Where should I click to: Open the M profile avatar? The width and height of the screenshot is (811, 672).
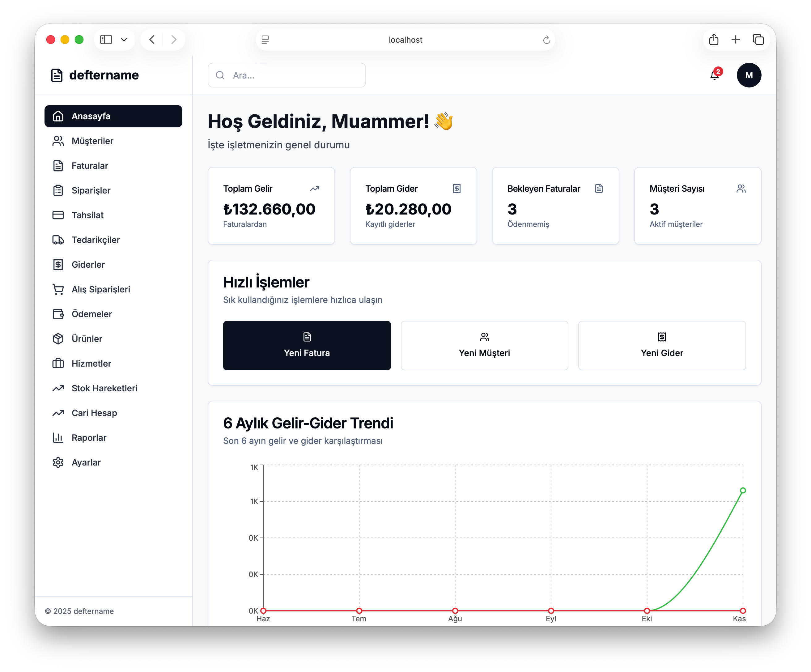749,75
